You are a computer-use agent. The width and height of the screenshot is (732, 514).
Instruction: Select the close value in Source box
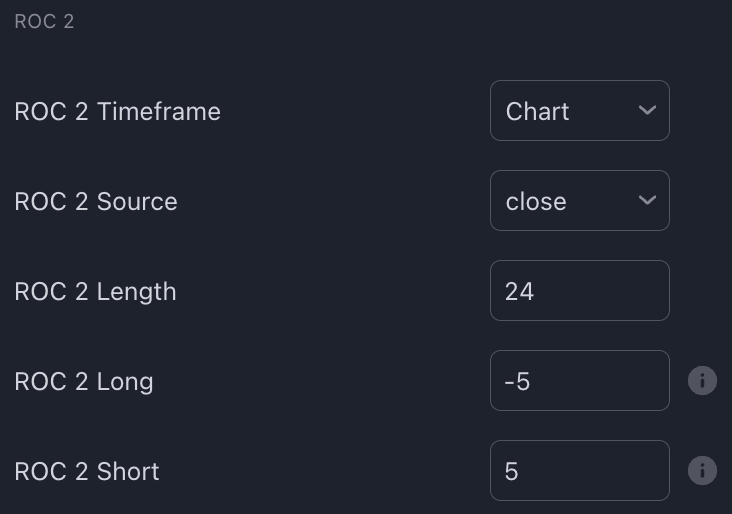tap(536, 201)
